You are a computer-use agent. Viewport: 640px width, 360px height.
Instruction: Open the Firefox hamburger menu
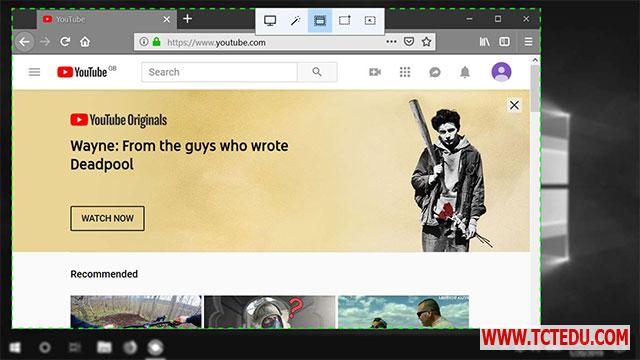click(x=528, y=42)
